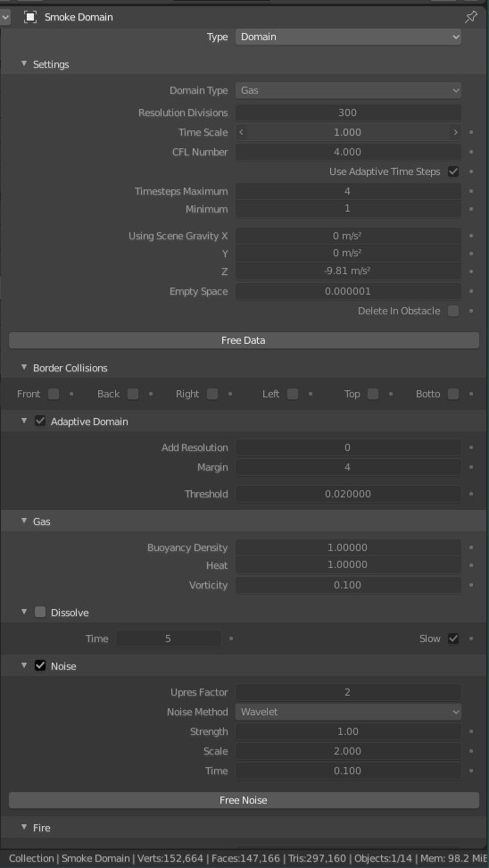Collapse the Fire panel
This screenshot has width=489, height=868.
tap(24, 827)
